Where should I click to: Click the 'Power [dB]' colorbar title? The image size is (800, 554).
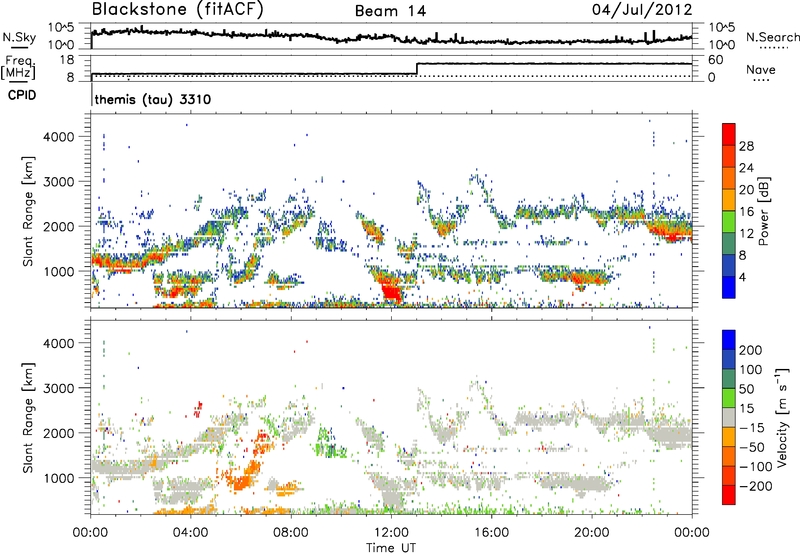[763, 211]
